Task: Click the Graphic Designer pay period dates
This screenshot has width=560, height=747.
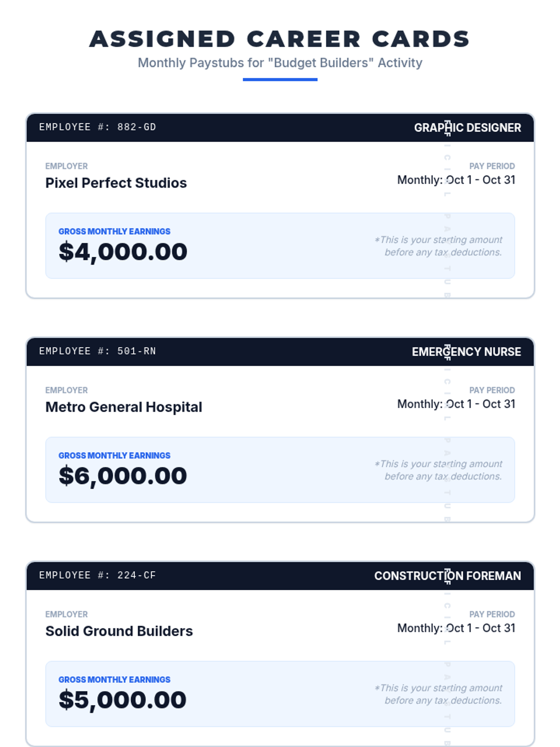Action: (456, 180)
